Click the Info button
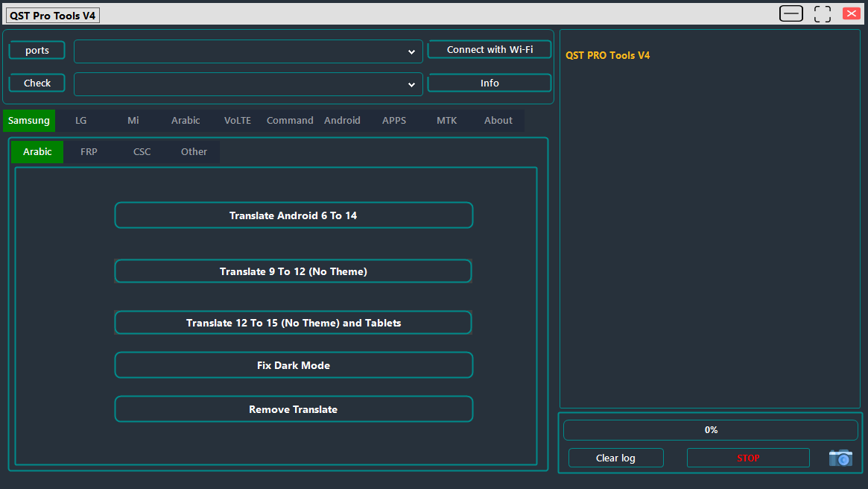The height and width of the screenshot is (489, 868). coord(489,83)
